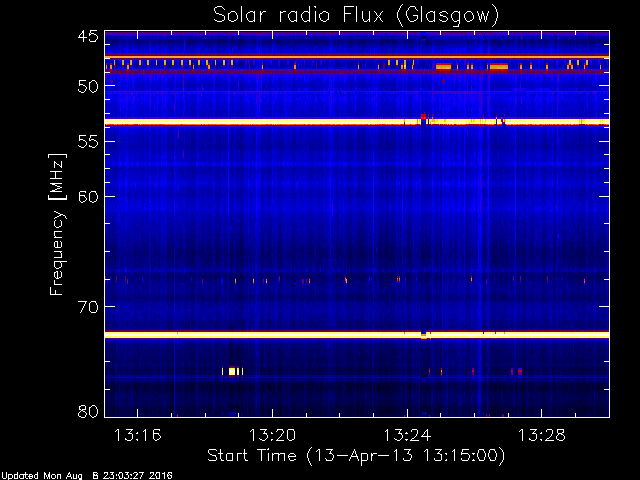The height and width of the screenshot is (480, 640).
Task: Click the 'Frequency [MHz]' axis label
Action: pyautogui.click(x=57, y=224)
